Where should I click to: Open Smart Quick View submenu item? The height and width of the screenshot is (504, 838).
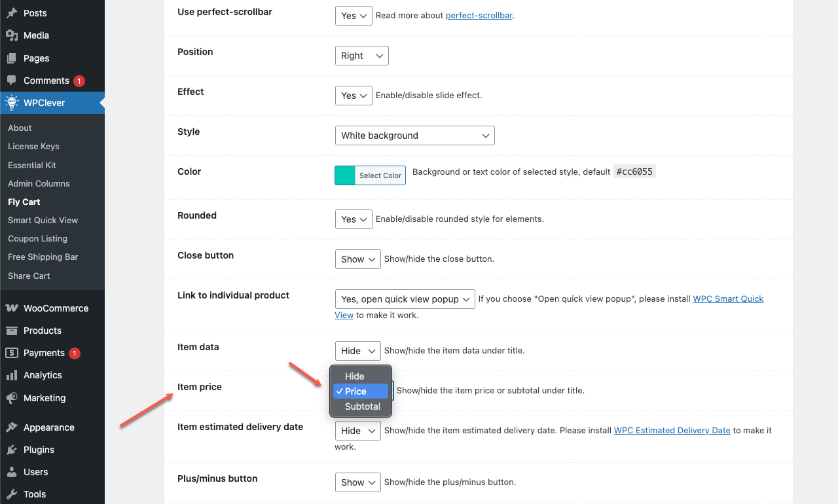[43, 221]
